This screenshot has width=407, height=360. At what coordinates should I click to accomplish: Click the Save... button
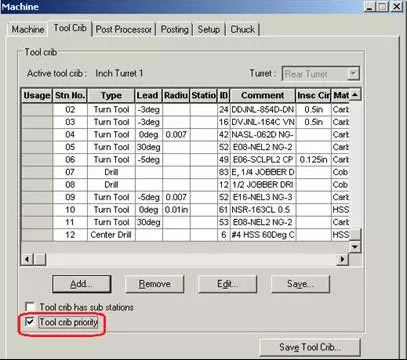click(300, 284)
